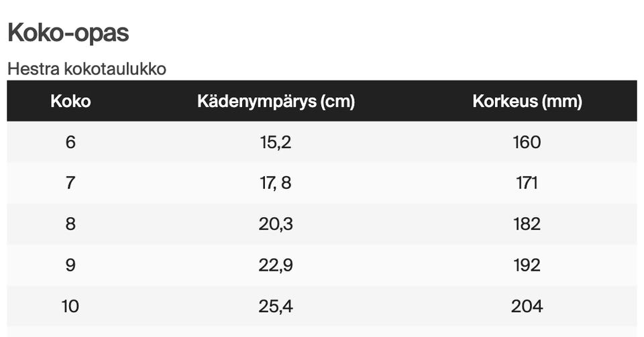The image size is (644, 337).
Task: Click the Korkeus (mm) column header
Action: pos(527,101)
